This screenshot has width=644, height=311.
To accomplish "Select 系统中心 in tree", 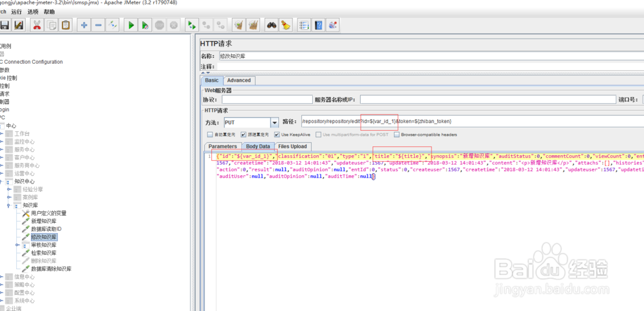I will (24, 301).
